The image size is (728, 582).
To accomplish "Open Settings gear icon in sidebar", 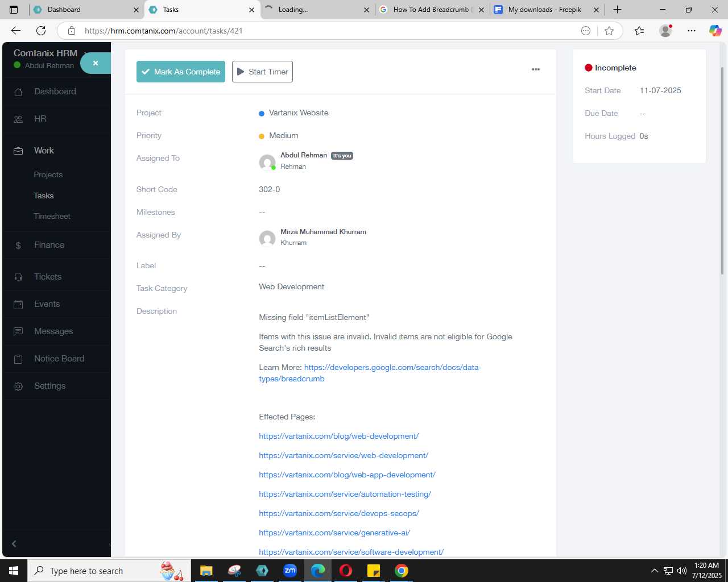I will point(18,386).
